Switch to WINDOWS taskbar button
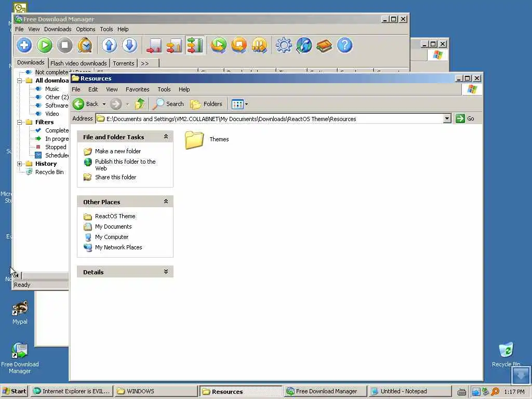The height and width of the screenshot is (399, 532). coord(156,391)
